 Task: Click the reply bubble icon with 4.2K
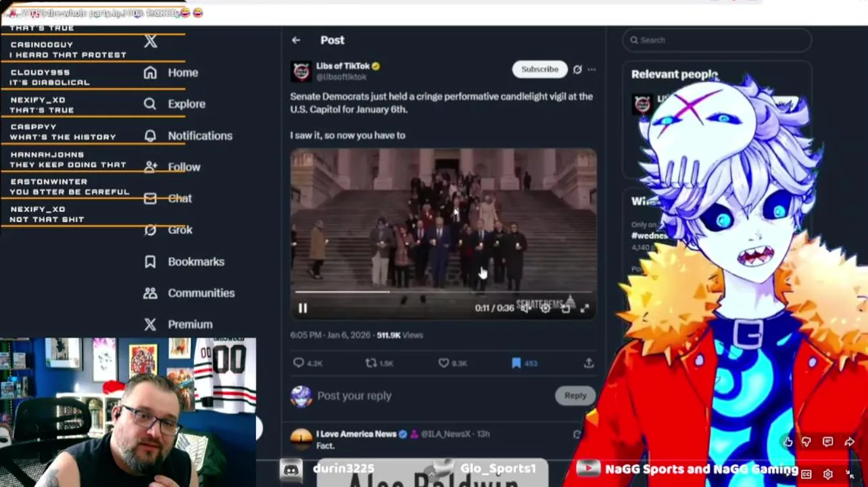[x=298, y=363]
